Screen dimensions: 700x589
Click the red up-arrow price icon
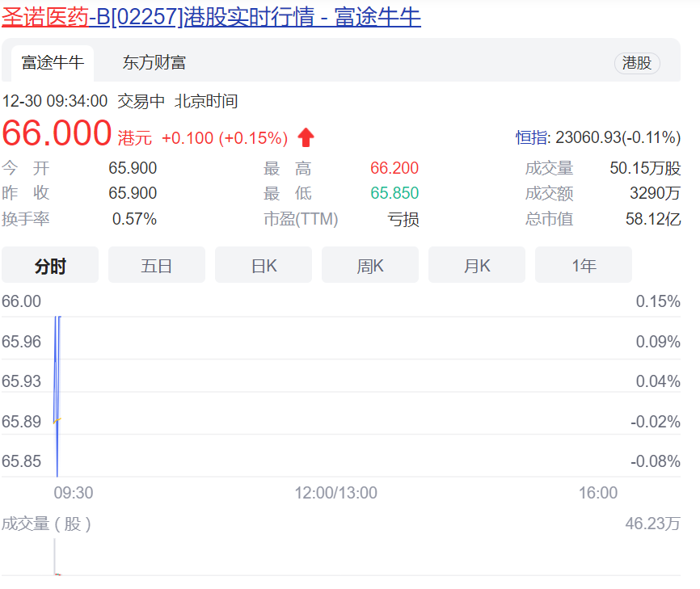306,137
